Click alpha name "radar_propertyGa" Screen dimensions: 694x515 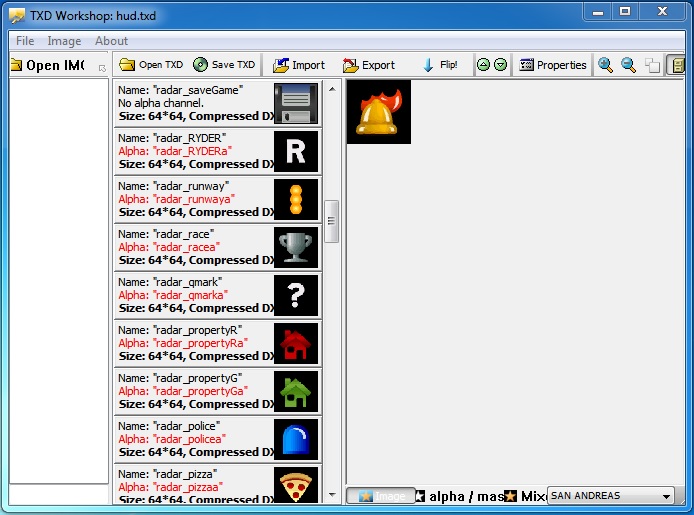pos(200,391)
